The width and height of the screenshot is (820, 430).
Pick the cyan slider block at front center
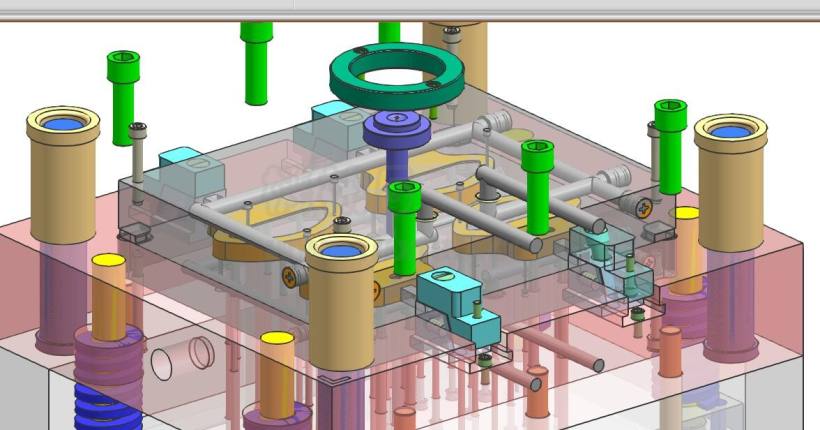coord(458,306)
